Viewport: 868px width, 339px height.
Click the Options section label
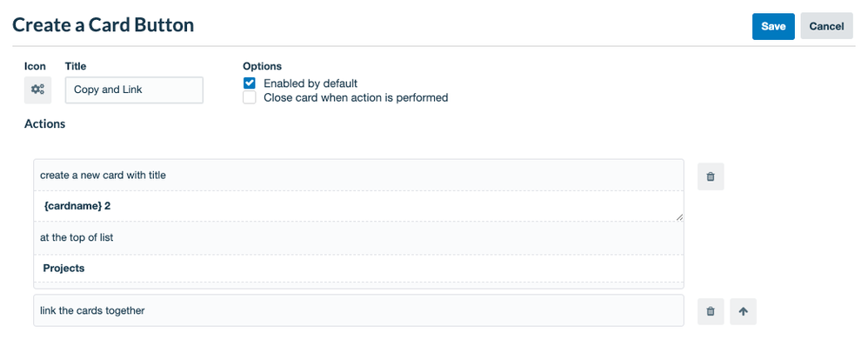pos(263,66)
